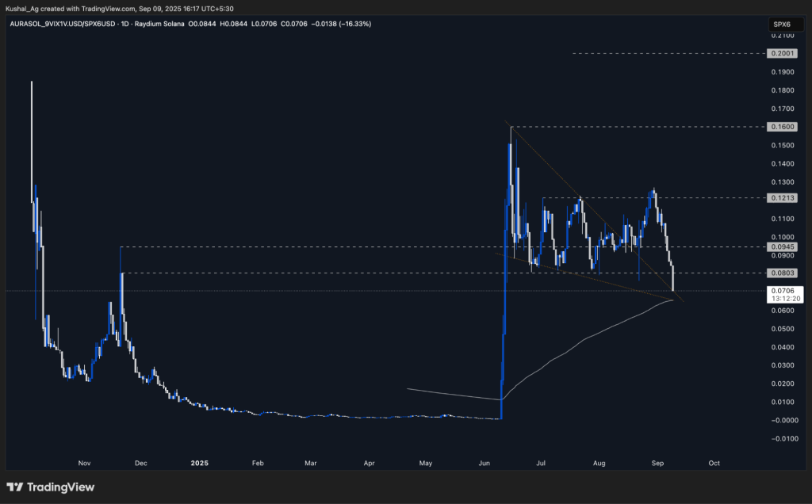Select the 0.2001 price level label
The width and height of the screenshot is (812, 504).
pos(781,53)
